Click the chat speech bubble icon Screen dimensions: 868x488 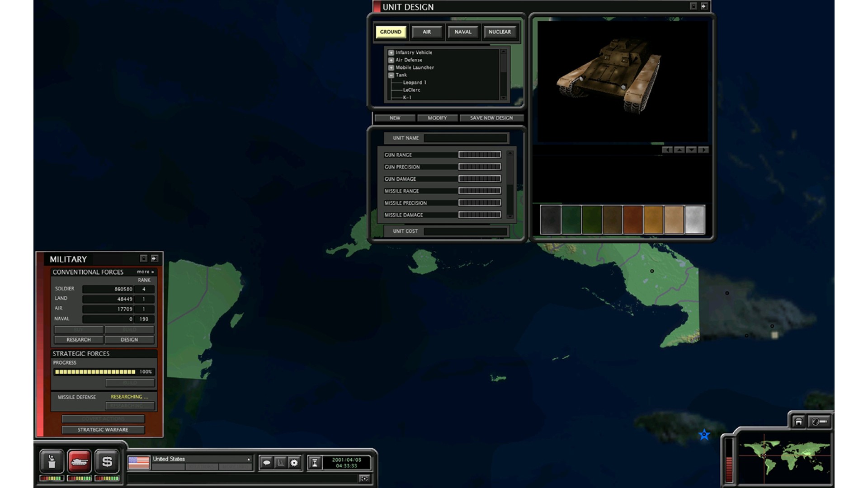click(267, 463)
